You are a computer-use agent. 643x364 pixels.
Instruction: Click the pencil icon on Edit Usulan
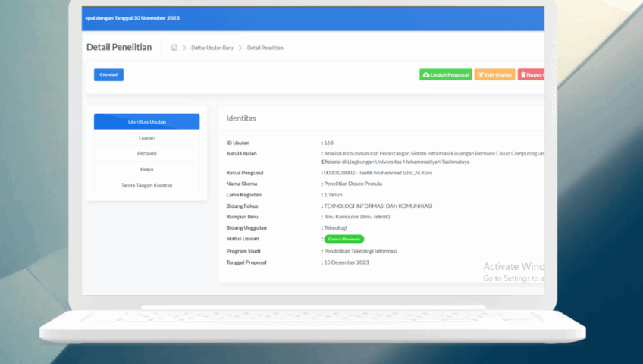481,75
